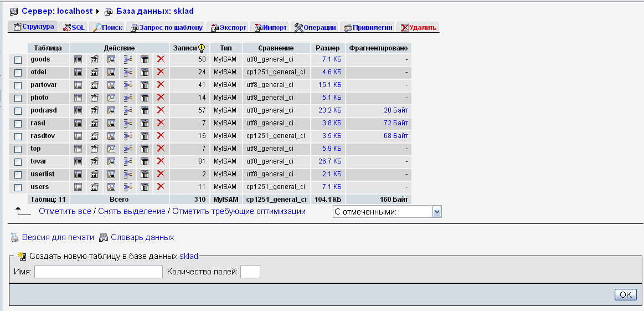Image resolution: width=644 pixels, height=311 pixels.
Task: Browse icon in the photo row
Action: click(x=78, y=98)
